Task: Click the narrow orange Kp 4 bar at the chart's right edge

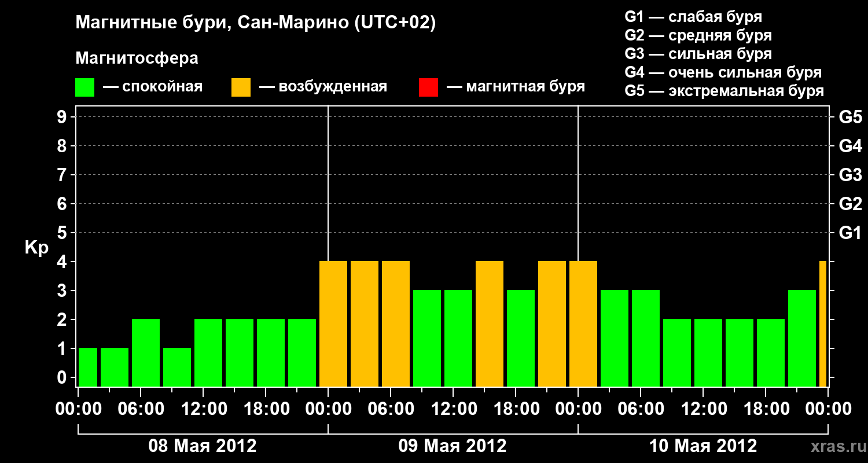Action: [x=823, y=324]
